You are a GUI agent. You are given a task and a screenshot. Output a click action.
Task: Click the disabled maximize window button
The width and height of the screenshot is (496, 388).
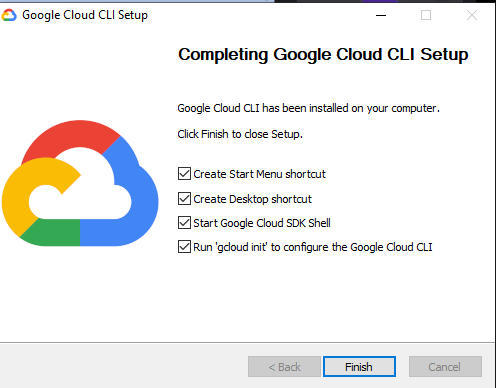(x=426, y=15)
